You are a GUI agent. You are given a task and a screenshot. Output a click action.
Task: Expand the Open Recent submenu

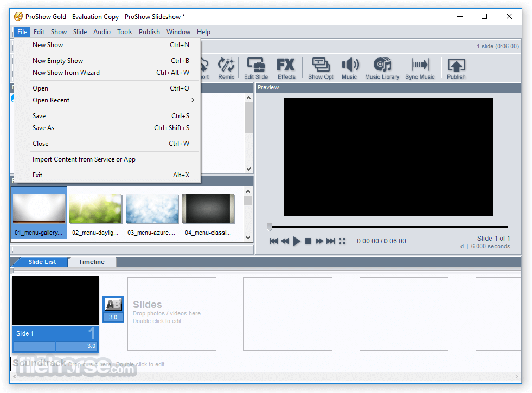[107, 100]
